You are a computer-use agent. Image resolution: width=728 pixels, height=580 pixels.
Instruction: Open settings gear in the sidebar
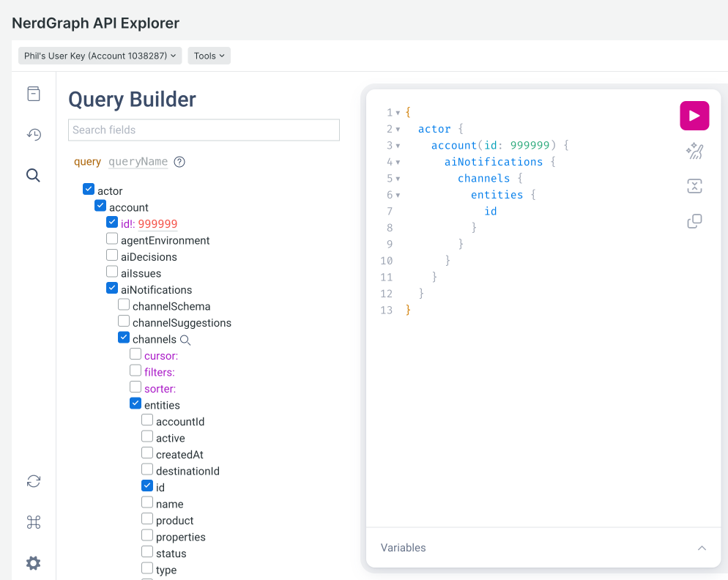tap(34, 563)
